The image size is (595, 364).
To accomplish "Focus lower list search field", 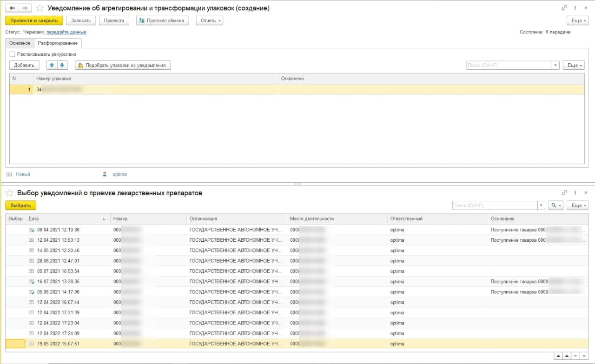I will (x=495, y=205).
